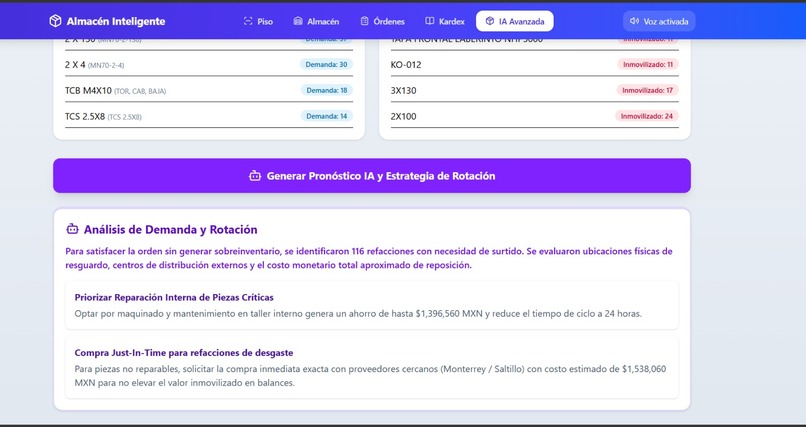Screen dimensions: 806x427
Task: Open the Kardex tab
Action: coord(445,21)
